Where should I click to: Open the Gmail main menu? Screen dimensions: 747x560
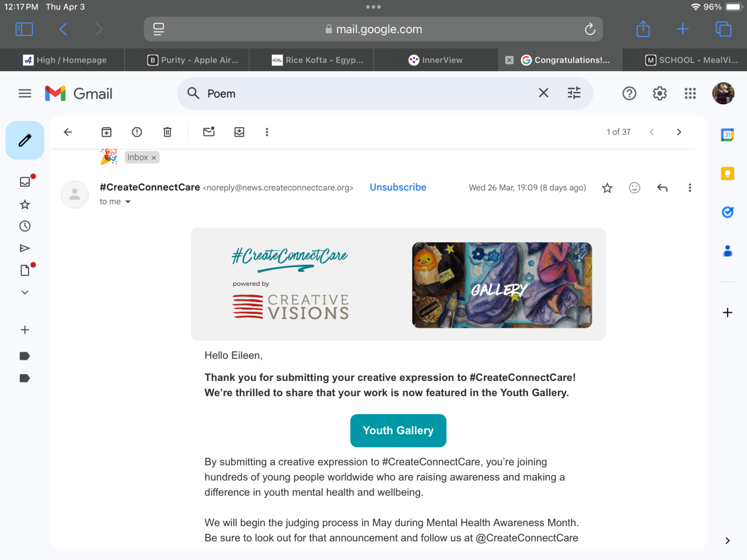[25, 93]
